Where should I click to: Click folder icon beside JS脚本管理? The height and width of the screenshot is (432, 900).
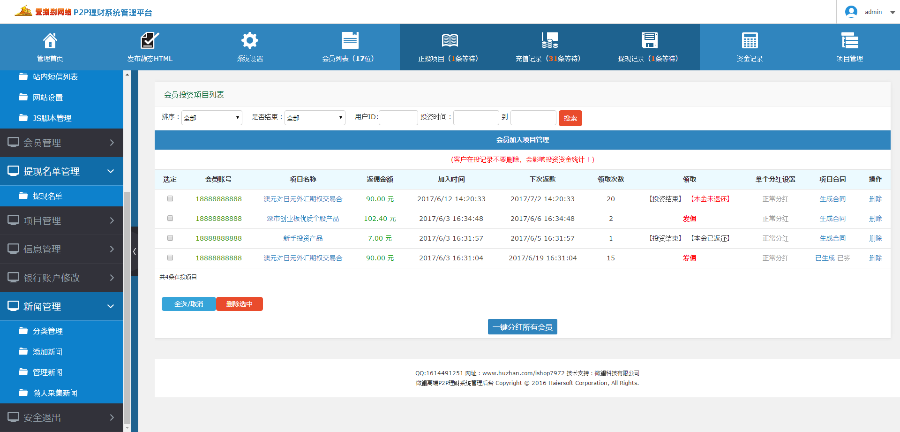[23, 119]
